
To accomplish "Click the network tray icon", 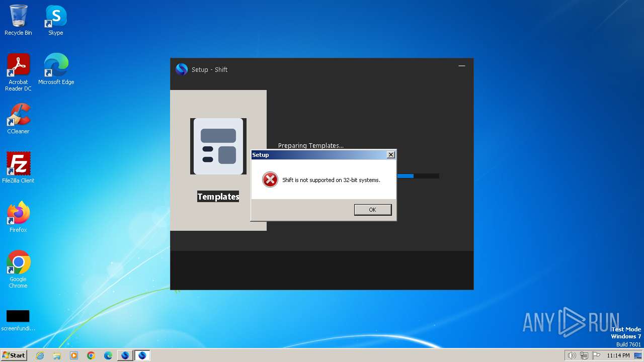I will click(x=584, y=355).
